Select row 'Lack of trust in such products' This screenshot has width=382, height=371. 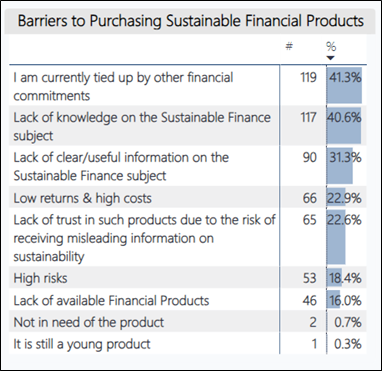click(188, 237)
